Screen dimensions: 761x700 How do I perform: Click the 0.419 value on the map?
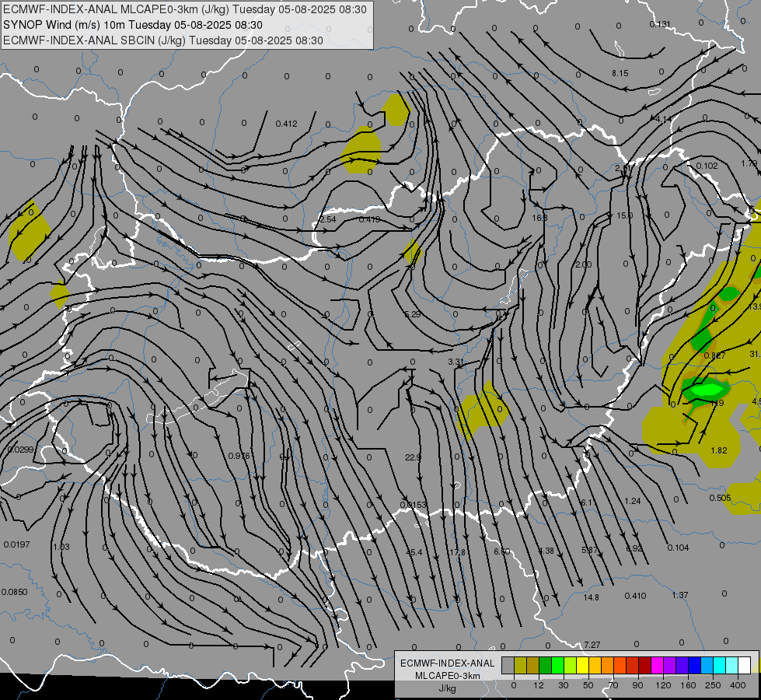click(369, 219)
